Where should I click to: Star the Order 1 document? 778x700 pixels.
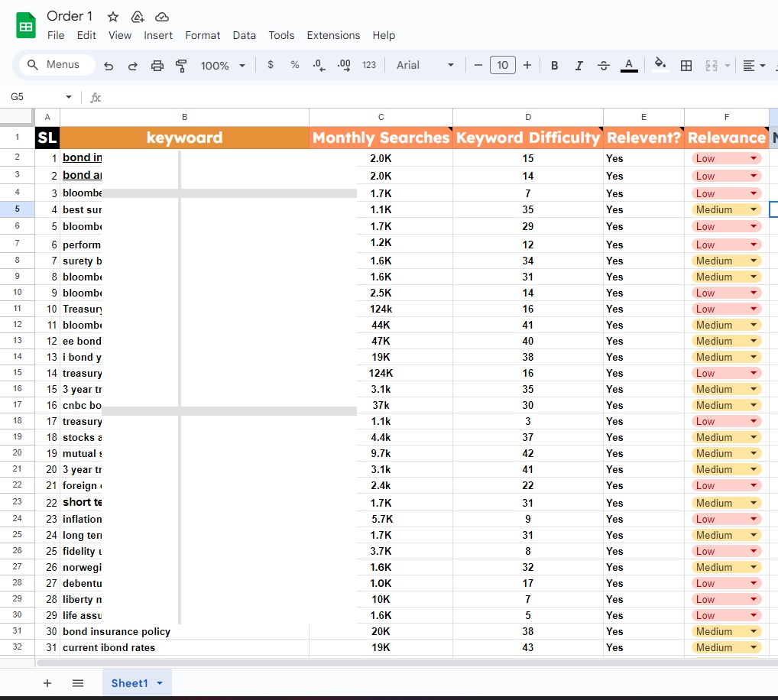coord(113,17)
